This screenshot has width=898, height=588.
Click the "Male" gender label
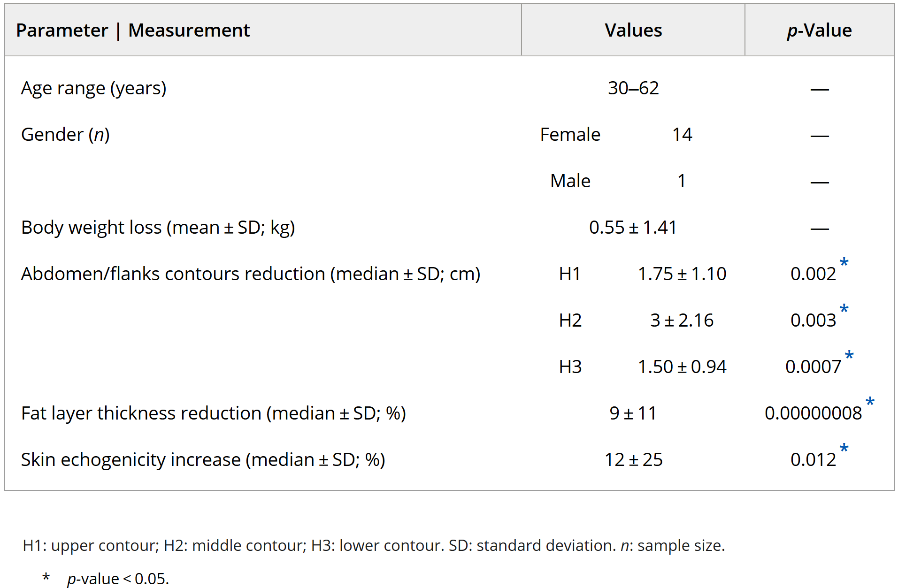(570, 181)
